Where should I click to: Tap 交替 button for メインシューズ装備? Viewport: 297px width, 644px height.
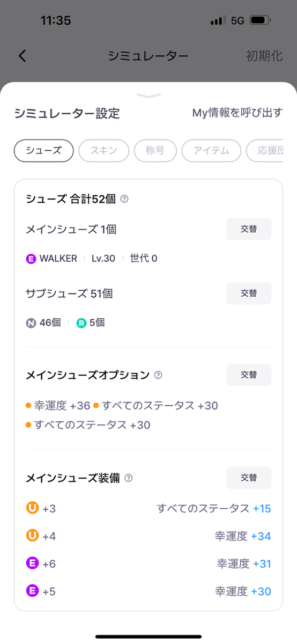coord(249,478)
